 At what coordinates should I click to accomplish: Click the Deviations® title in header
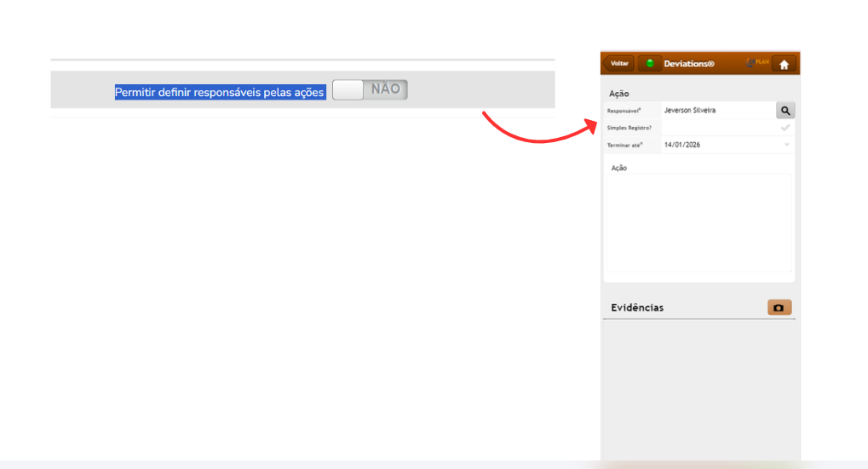pyautogui.click(x=688, y=64)
